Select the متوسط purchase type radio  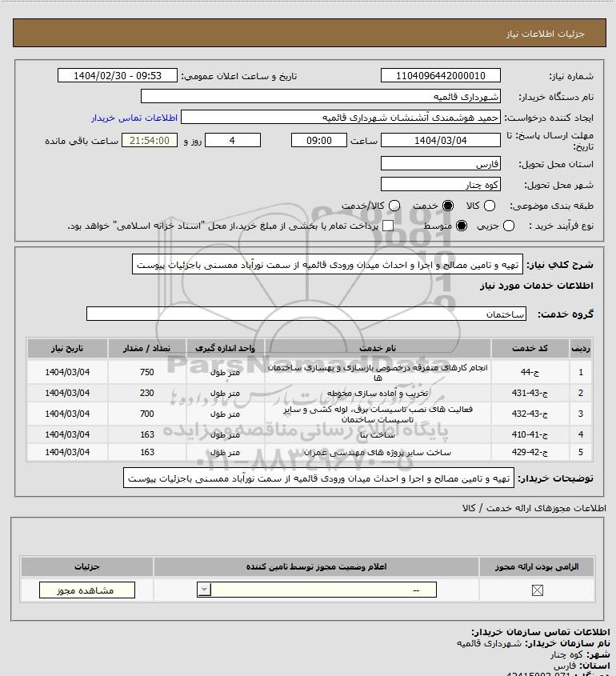pos(462,226)
